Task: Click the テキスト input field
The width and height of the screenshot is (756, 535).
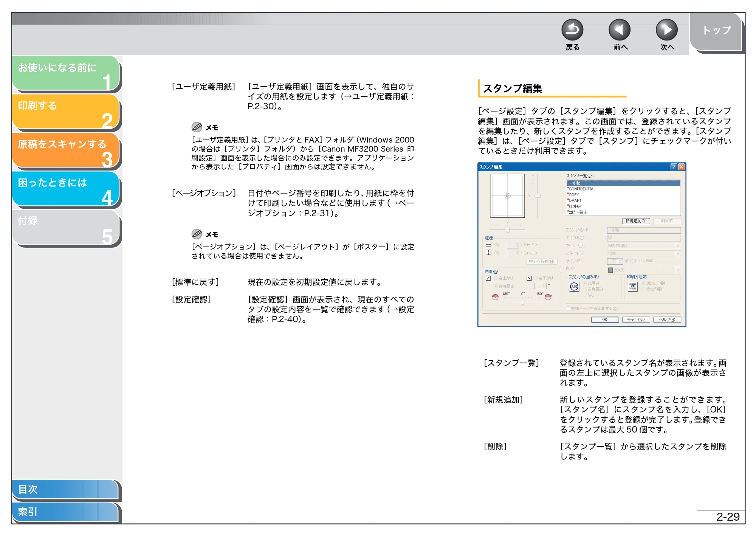Action: coord(644,238)
